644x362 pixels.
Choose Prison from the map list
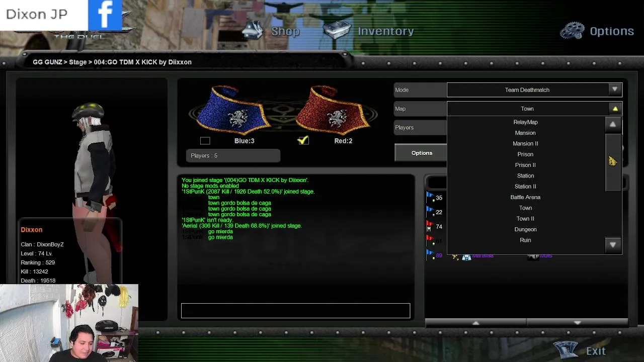click(x=525, y=154)
